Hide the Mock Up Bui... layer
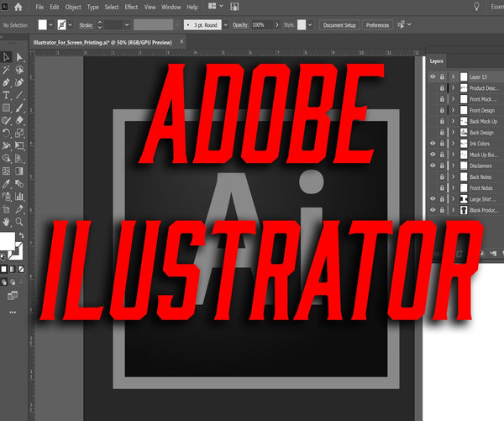Viewport: 504px width, 421px height. (433, 155)
